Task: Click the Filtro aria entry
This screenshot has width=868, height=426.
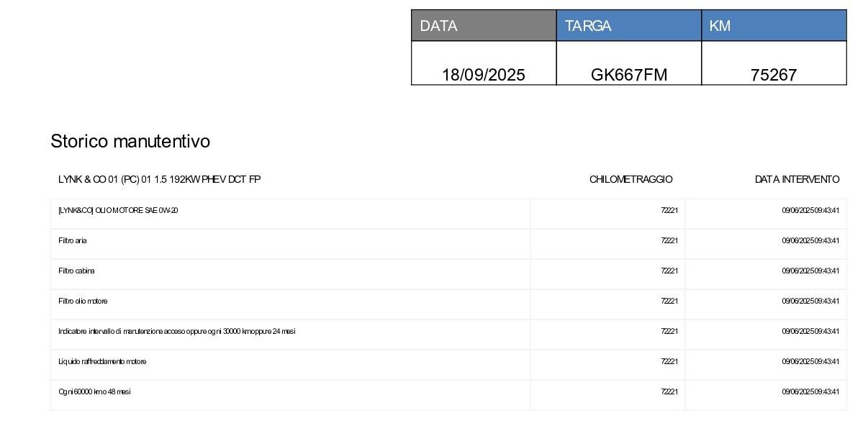Action: pos(73,240)
